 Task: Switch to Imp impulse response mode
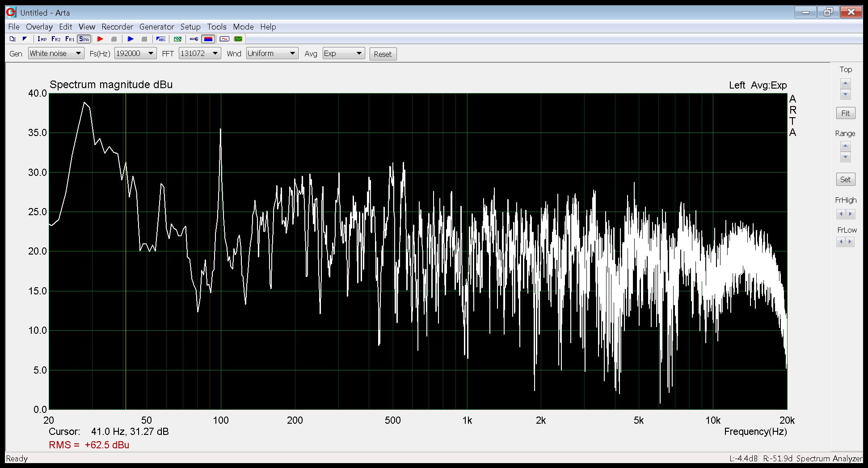tap(42, 39)
